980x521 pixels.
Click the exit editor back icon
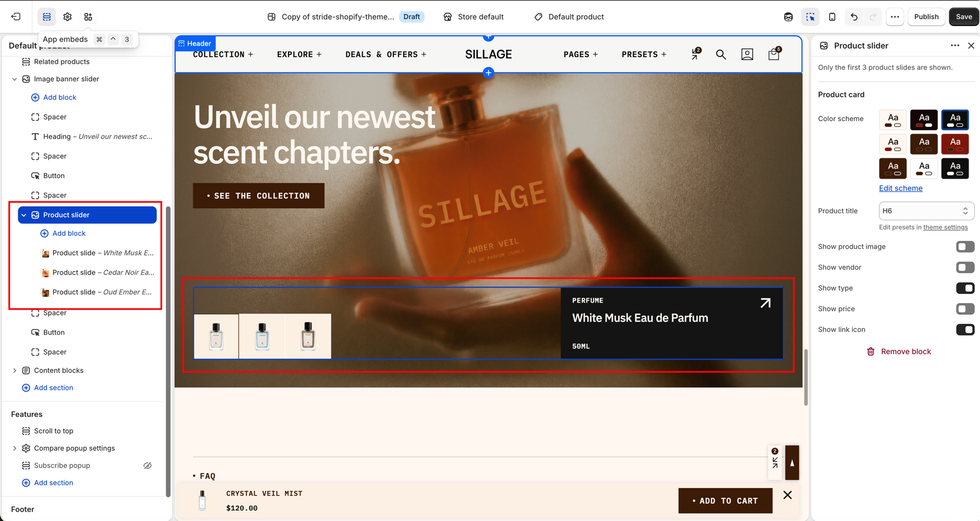pos(16,17)
